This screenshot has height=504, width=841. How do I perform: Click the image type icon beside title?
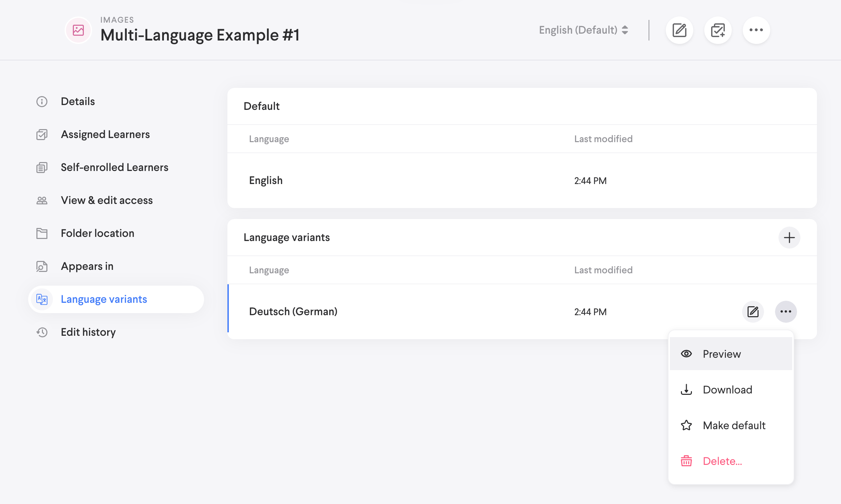coord(78,30)
